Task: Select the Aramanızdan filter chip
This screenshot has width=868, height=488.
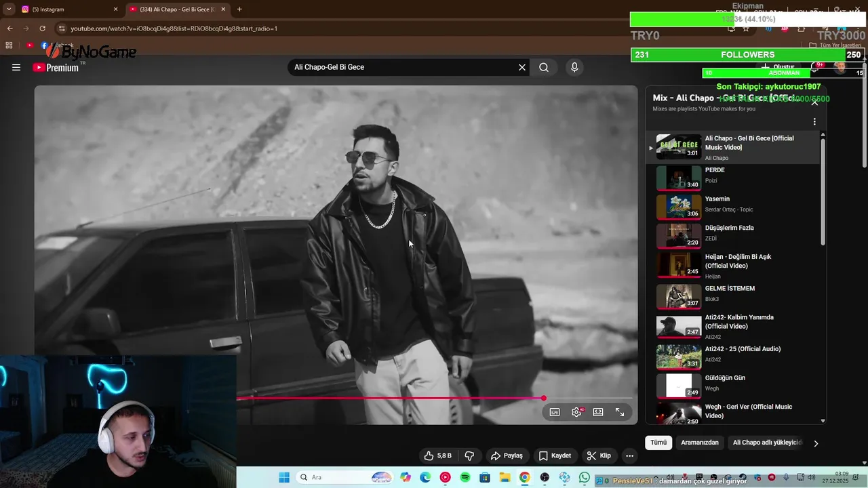Action: [x=700, y=443]
